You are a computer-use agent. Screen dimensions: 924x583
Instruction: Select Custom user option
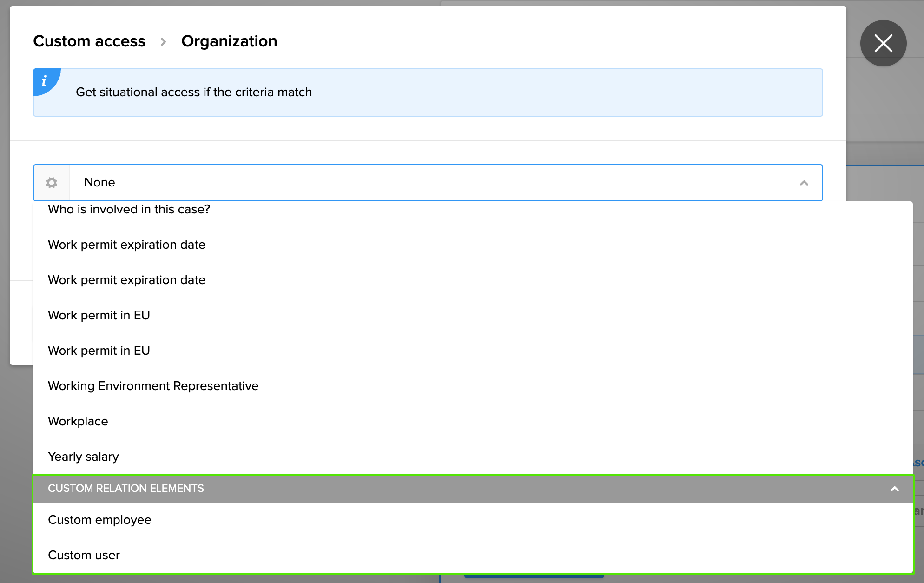pyautogui.click(x=84, y=555)
